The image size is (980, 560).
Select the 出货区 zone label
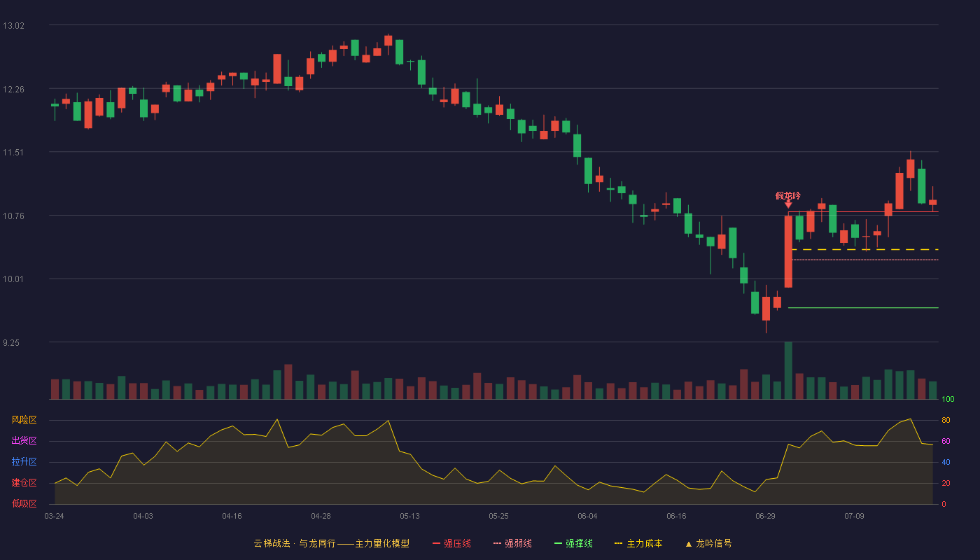pyautogui.click(x=24, y=441)
